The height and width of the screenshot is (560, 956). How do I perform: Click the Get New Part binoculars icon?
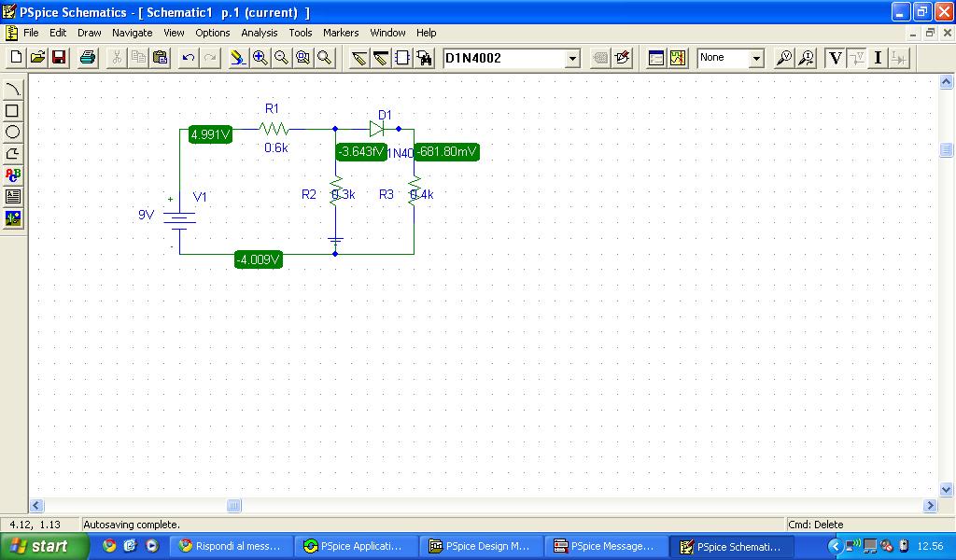pos(425,58)
